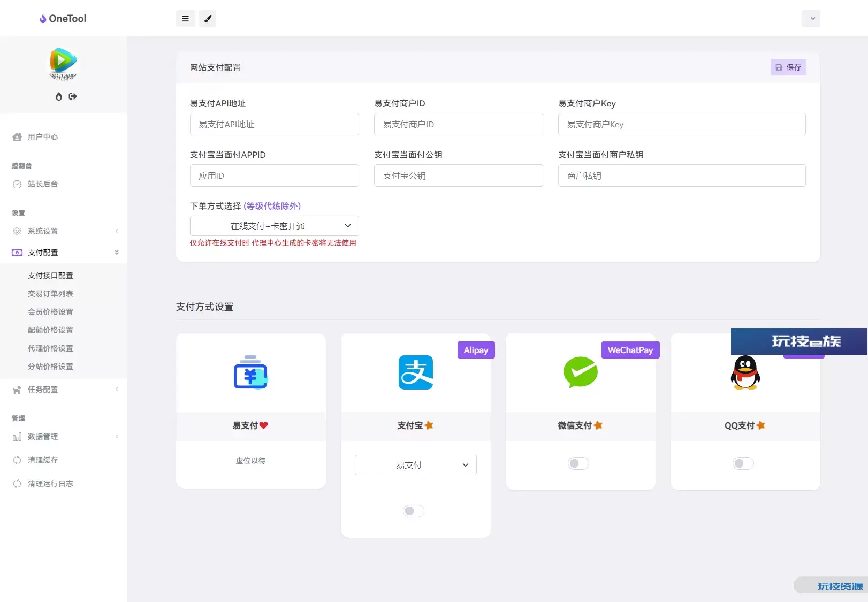Click the 用户中心 home icon

(x=17, y=137)
